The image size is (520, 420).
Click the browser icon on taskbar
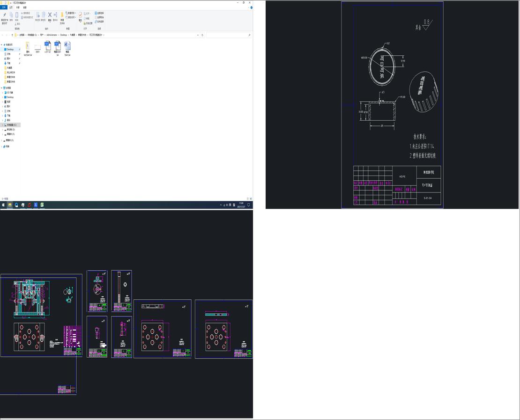(x=16, y=205)
